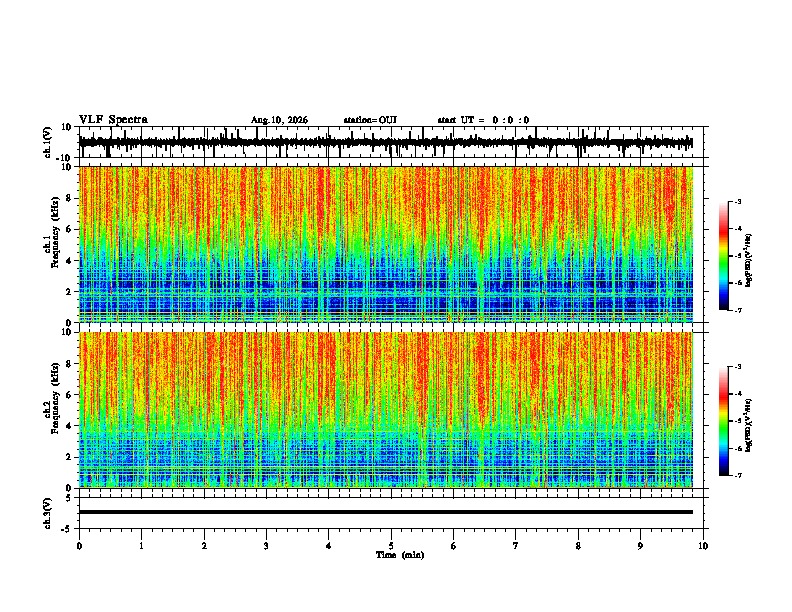Click the ch.1 waveform trace panel
This screenshot has height=612, width=792.
pyautogui.click(x=393, y=142)
